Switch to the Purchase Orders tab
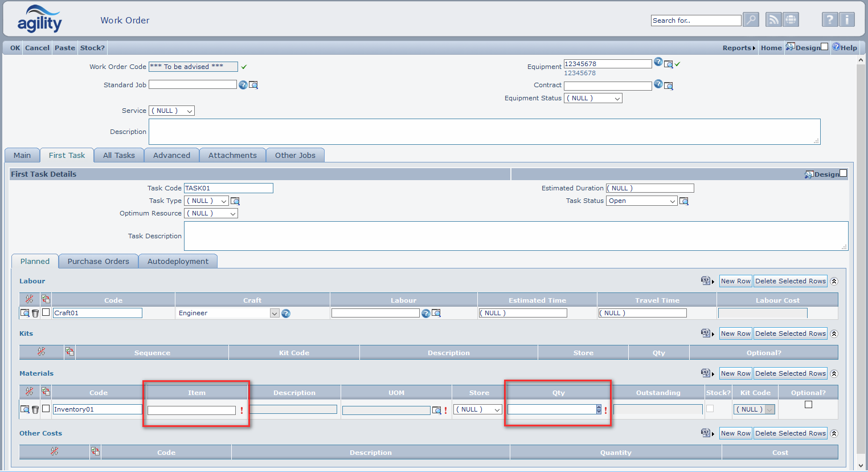 (97, 261)
